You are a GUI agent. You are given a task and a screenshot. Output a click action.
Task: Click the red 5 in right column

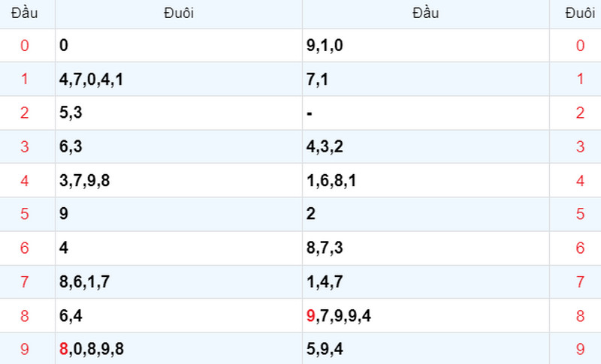pyautogui.click(x=580, y=214)
